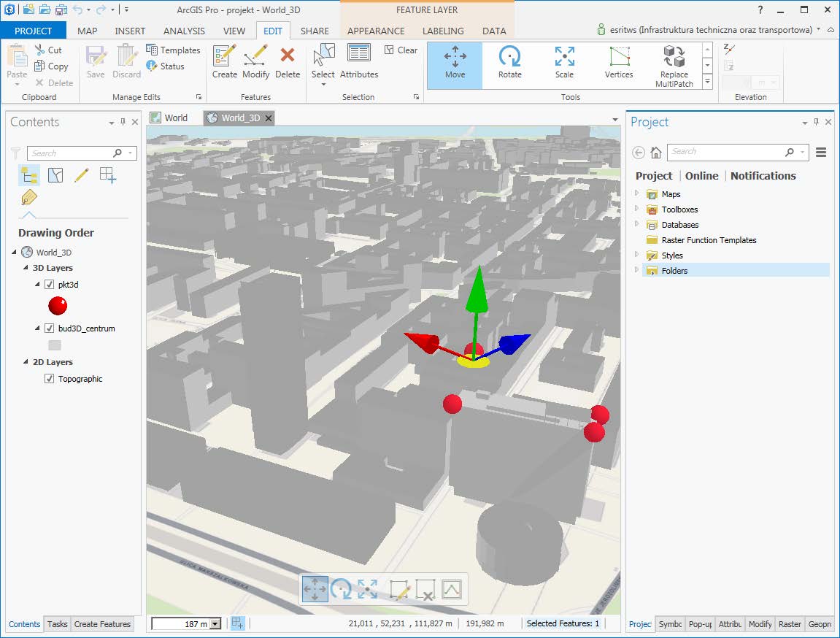
Task: Switch Contents to List By Snapping
Action: click(x=108, y=175)
